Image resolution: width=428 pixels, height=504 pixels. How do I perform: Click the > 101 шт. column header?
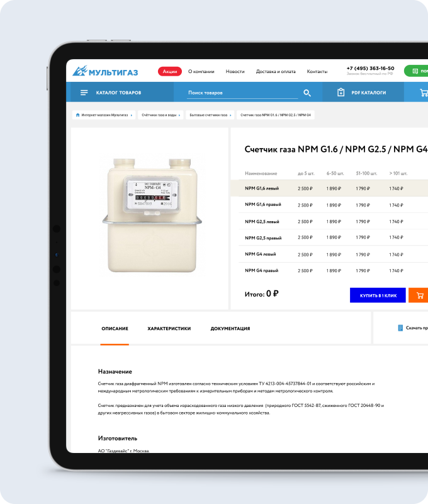pyautogui.click(x=398, y=173)
